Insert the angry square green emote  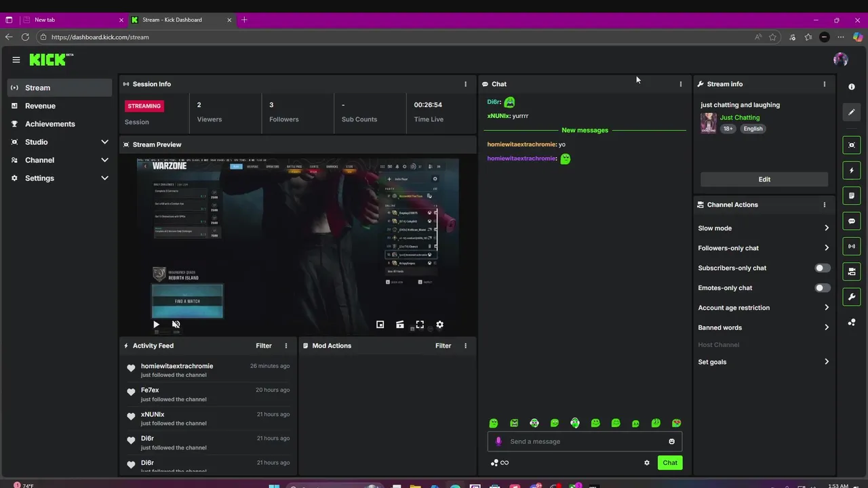click(x=514, y=423)
